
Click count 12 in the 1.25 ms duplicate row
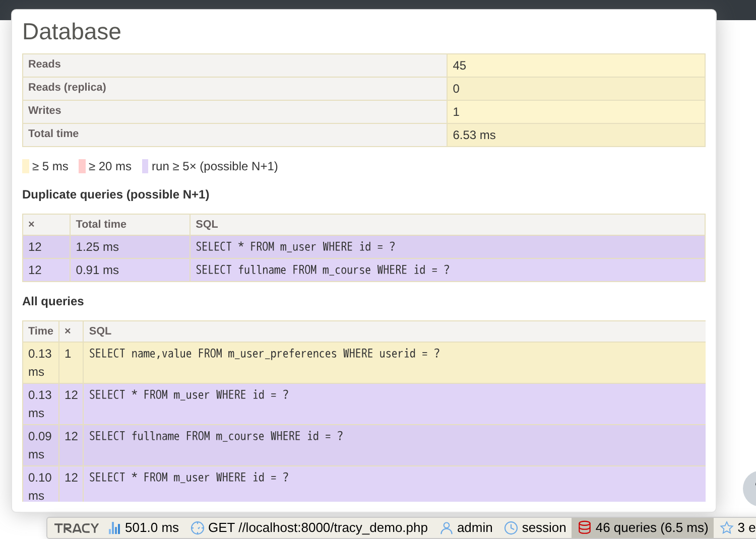click(35, 247)
